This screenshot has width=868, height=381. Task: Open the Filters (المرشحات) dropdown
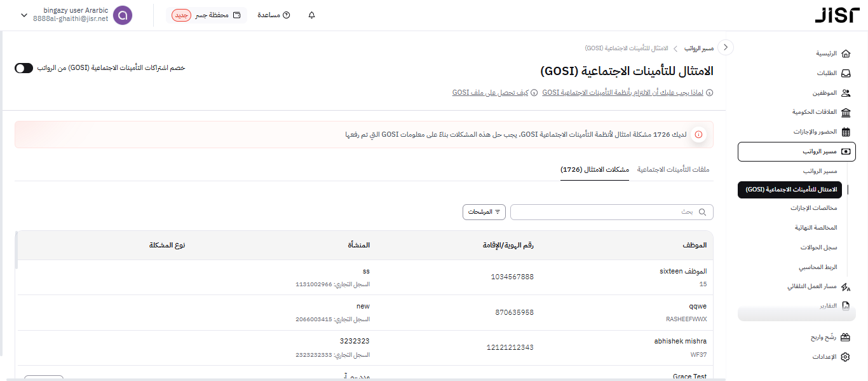[484, 212]
